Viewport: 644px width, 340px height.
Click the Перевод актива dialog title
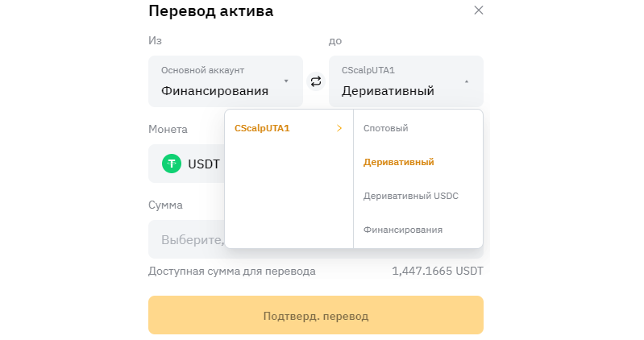click(x=211, y=11)
